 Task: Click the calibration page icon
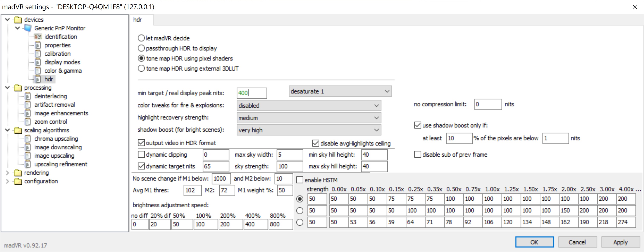[38, 54]
